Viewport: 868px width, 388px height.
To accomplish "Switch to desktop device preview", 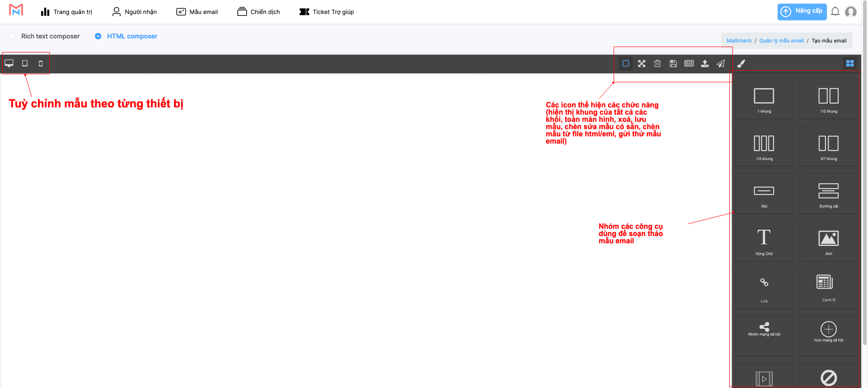I will (x=9, y=63).
